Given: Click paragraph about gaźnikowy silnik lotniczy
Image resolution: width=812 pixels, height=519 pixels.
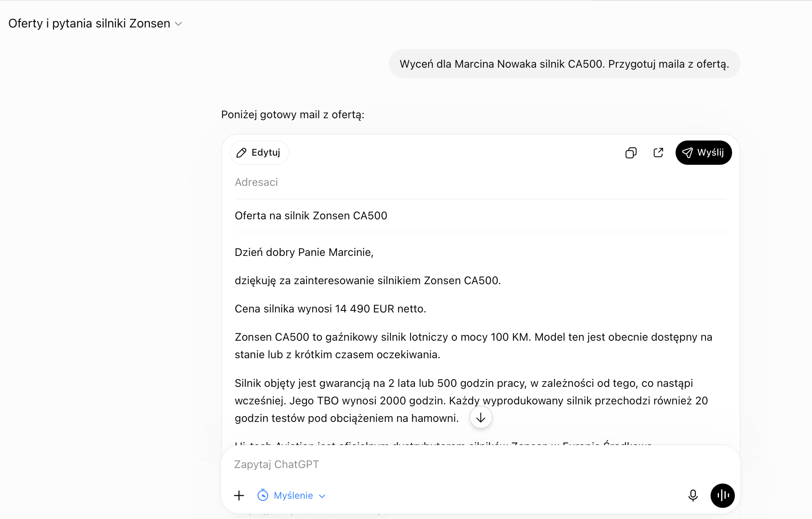Looking at the screenshot, I should point(473,346).
